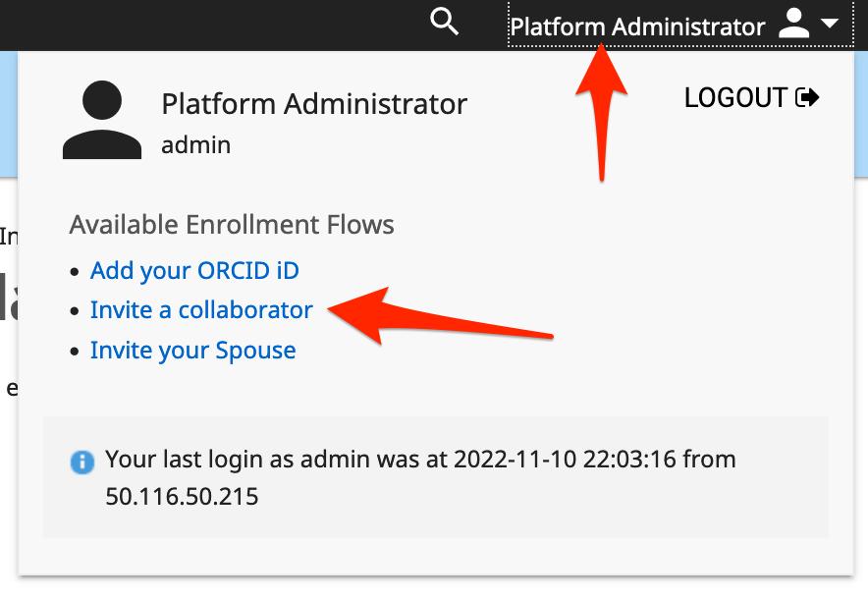Click the Available Enrollment Flows heading
Screen dimensions: 868x599
coord(232,225)
